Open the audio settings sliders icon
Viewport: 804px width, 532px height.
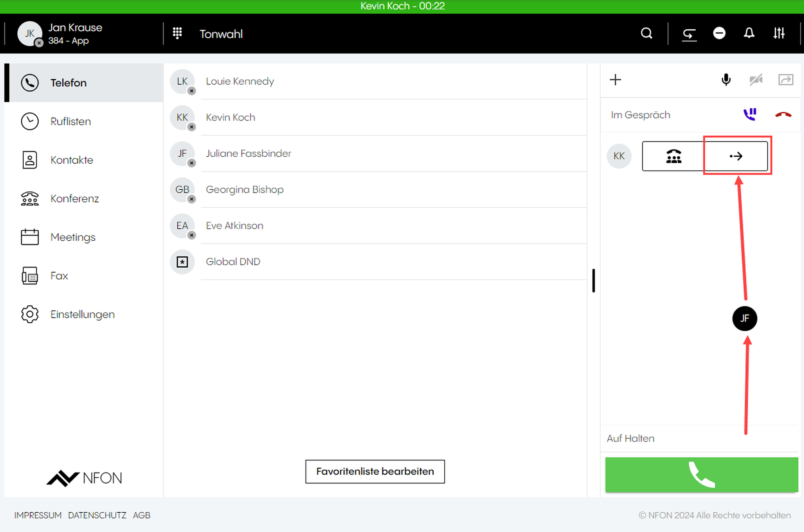[779, 33]
